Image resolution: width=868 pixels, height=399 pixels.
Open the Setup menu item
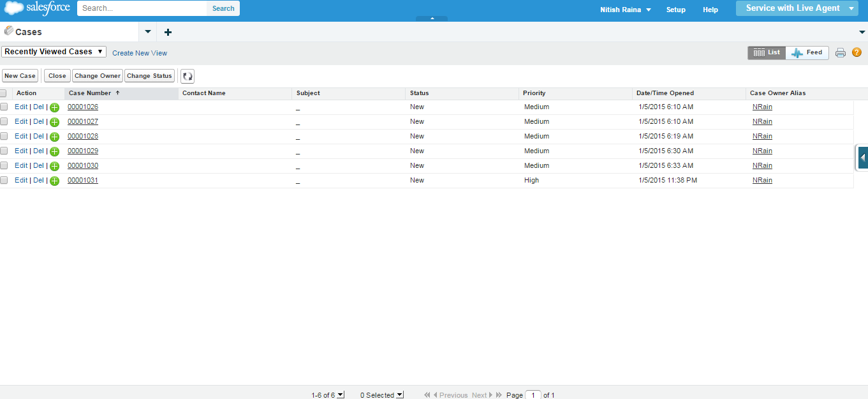click(675, 10)
